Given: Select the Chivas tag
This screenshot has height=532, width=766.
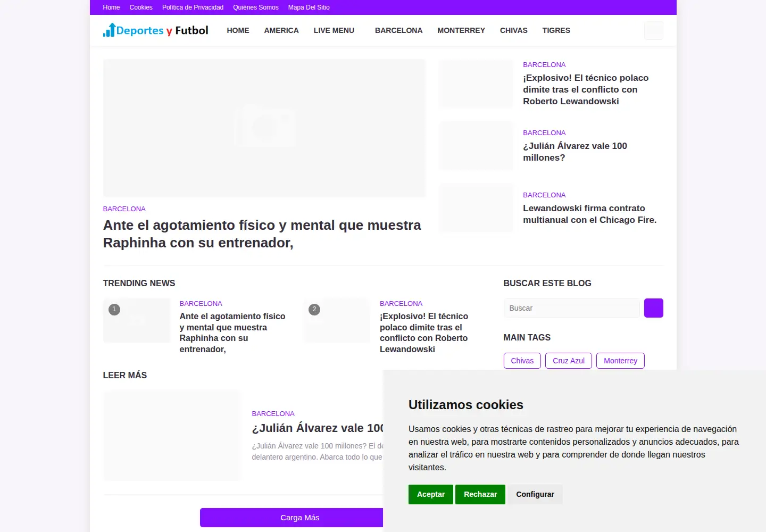Looking at the screenshot, I should (522, 361).
